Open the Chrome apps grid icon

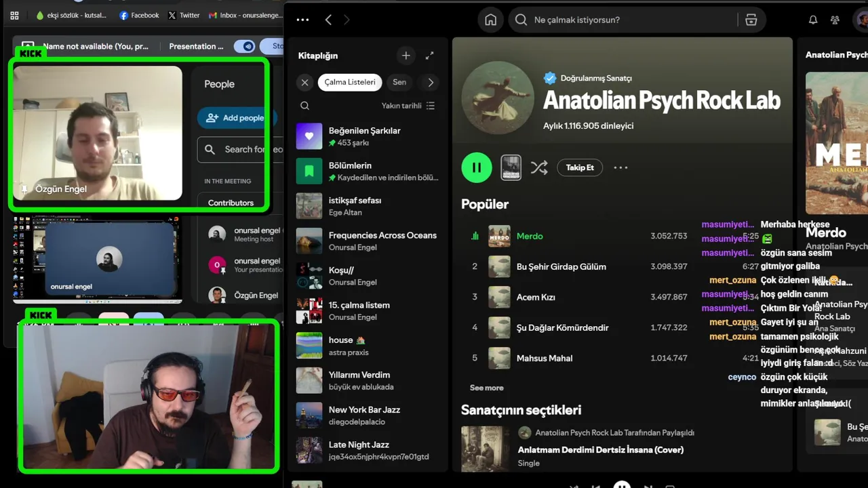click(x=14, y=15)
